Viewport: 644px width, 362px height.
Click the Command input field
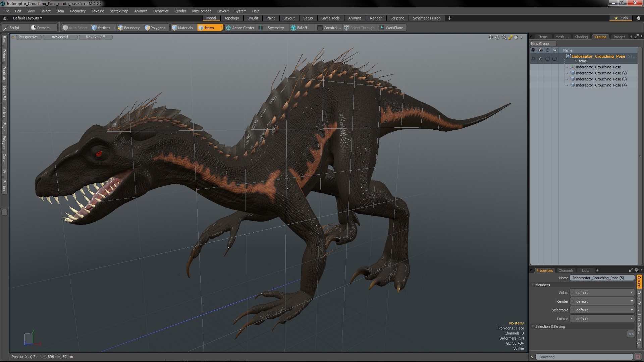click(x=584, y=357)
